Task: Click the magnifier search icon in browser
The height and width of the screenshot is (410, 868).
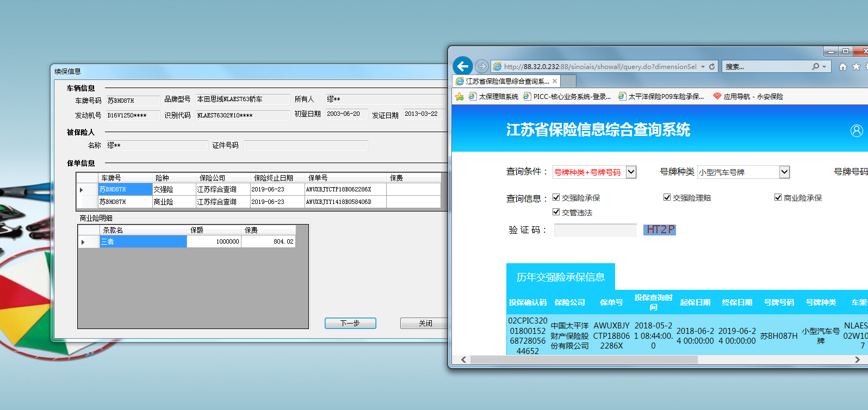Action: coord(815,66)
